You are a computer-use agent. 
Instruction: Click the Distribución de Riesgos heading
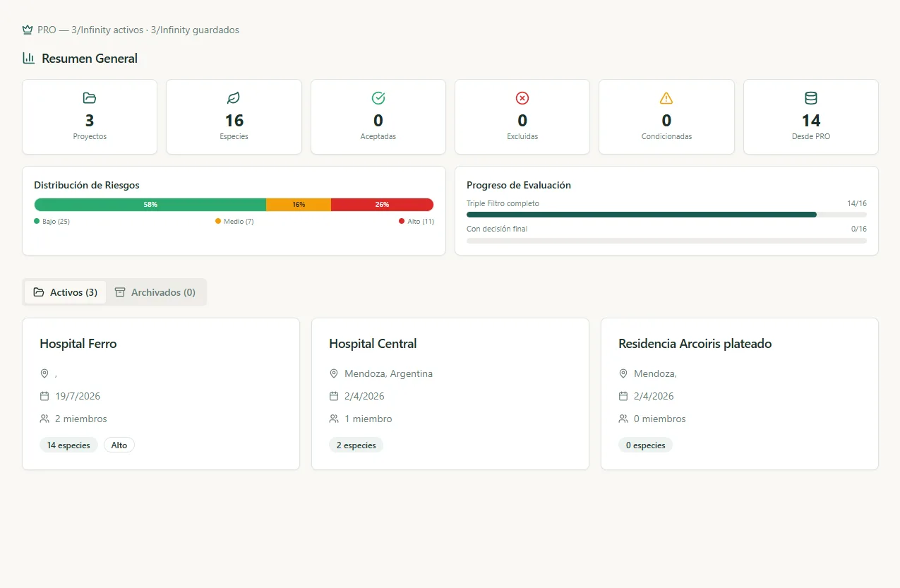(87, 185)
